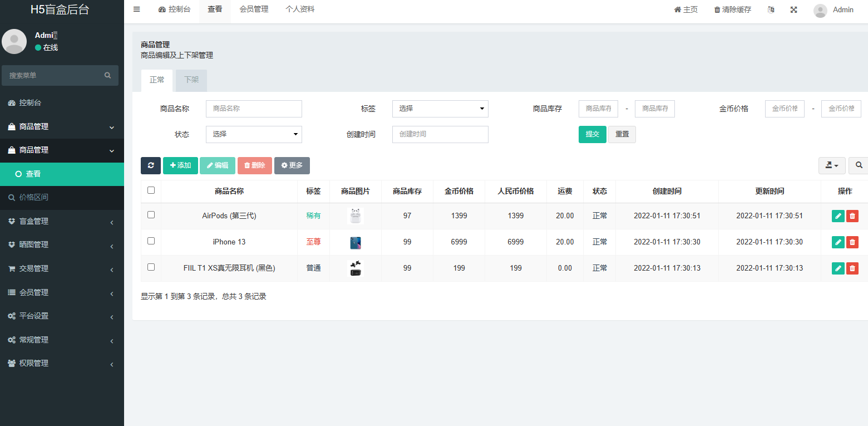Switch to the 下架 tab
868x426 pixels.
[191, 80]
